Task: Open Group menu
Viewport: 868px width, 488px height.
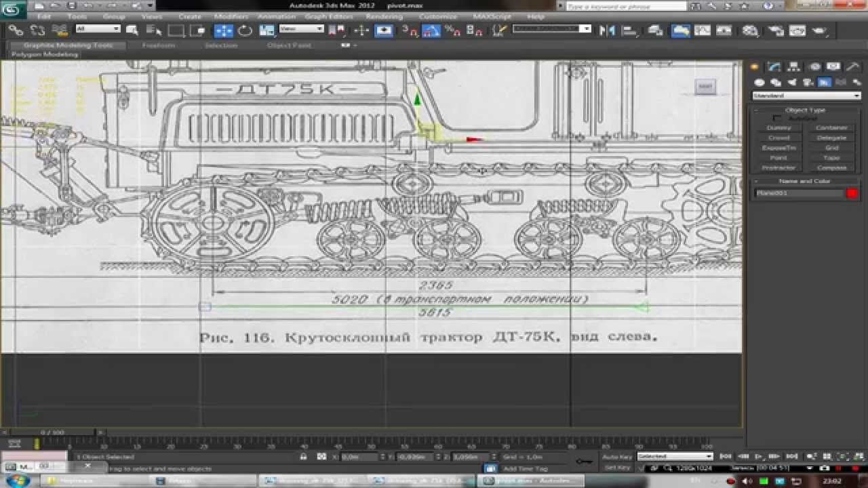Action: [114, 16]
